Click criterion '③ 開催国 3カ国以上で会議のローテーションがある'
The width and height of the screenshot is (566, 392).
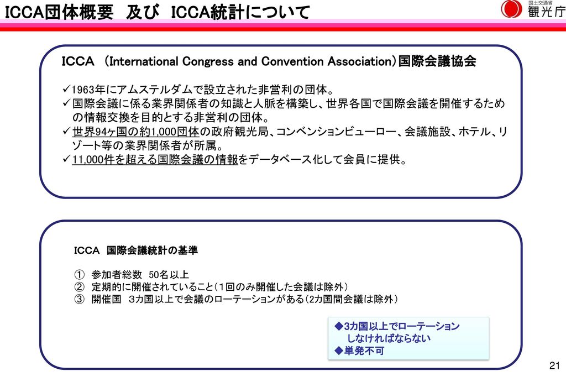point(235,299)
